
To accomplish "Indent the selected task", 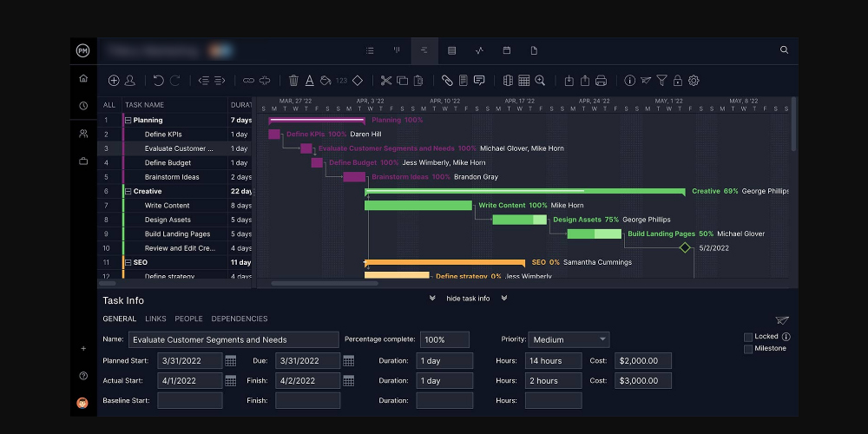I will (x=220, y=81).
